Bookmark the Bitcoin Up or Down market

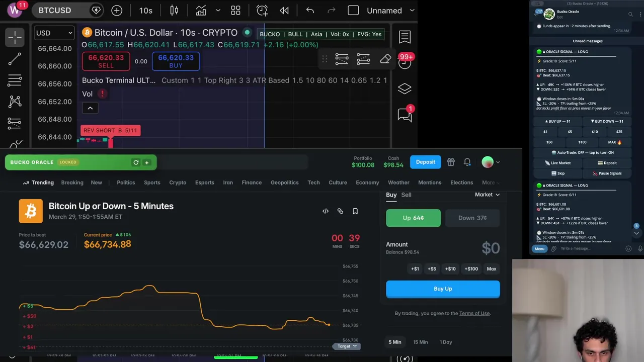click(355, 211)
